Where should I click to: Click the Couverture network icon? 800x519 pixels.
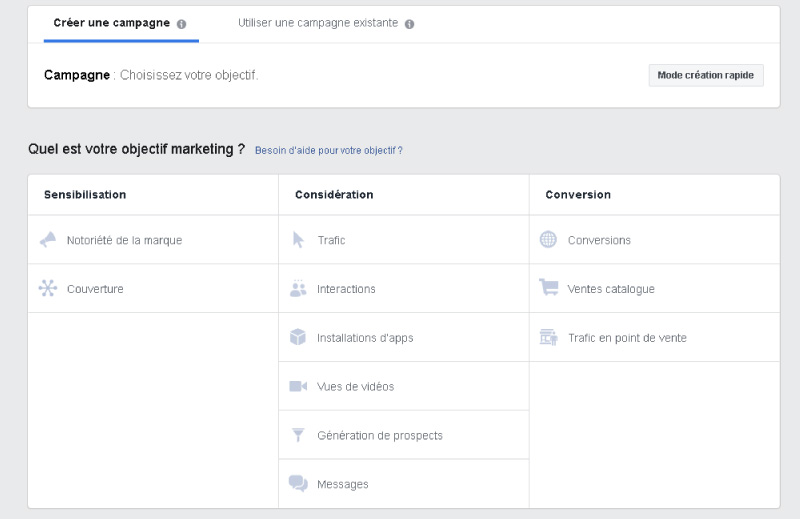[48, 288]
